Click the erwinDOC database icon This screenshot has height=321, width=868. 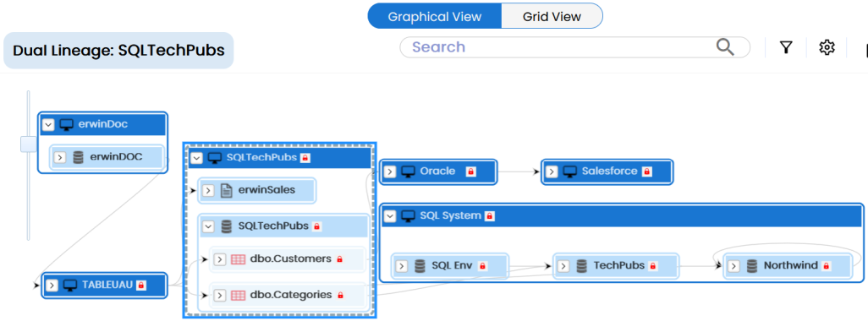[x=78, y=157]
